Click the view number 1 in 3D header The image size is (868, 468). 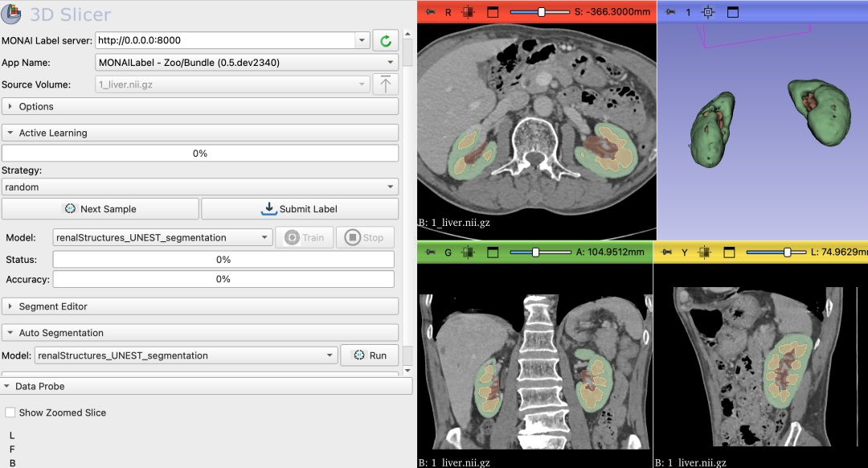[x=688, y=12]
